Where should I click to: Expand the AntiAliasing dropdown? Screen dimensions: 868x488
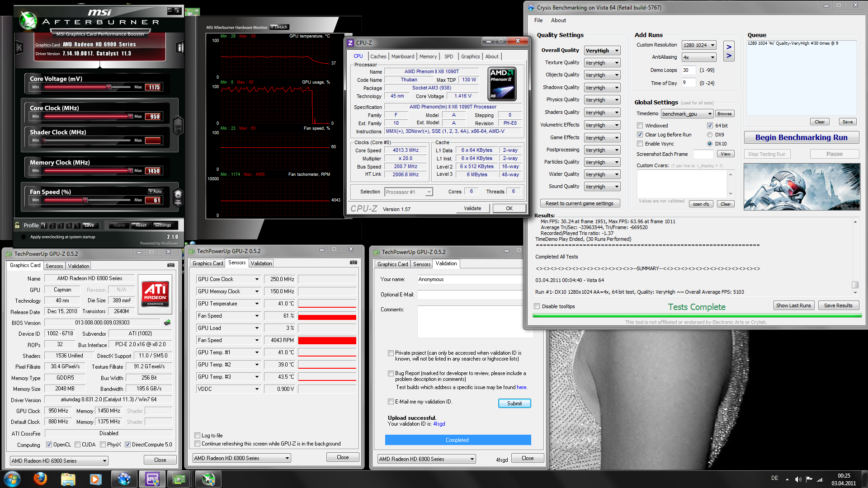[699, 57]
